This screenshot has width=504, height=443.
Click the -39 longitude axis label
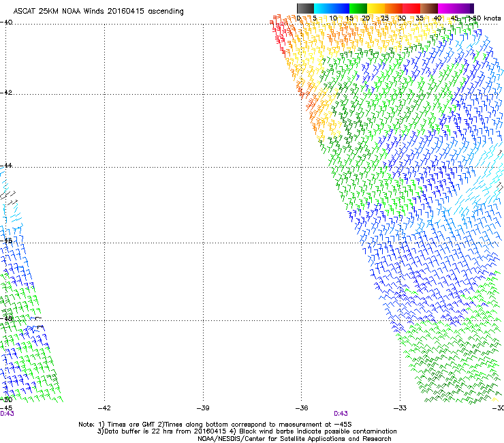pyautogui.click(x=203, y=408)
